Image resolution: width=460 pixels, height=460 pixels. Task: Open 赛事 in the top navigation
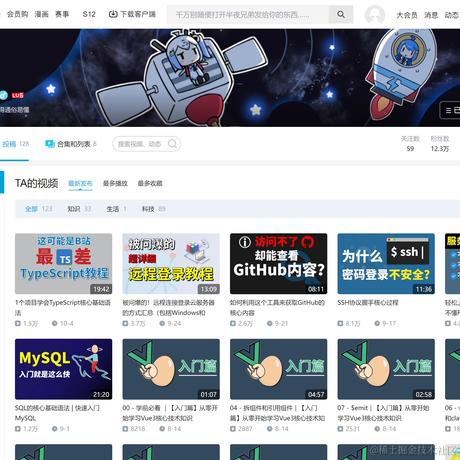coord(62,14)
